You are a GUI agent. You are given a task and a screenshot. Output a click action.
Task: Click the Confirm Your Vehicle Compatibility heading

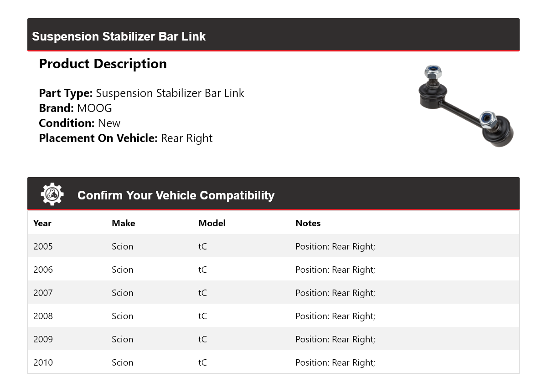point(176,195)
